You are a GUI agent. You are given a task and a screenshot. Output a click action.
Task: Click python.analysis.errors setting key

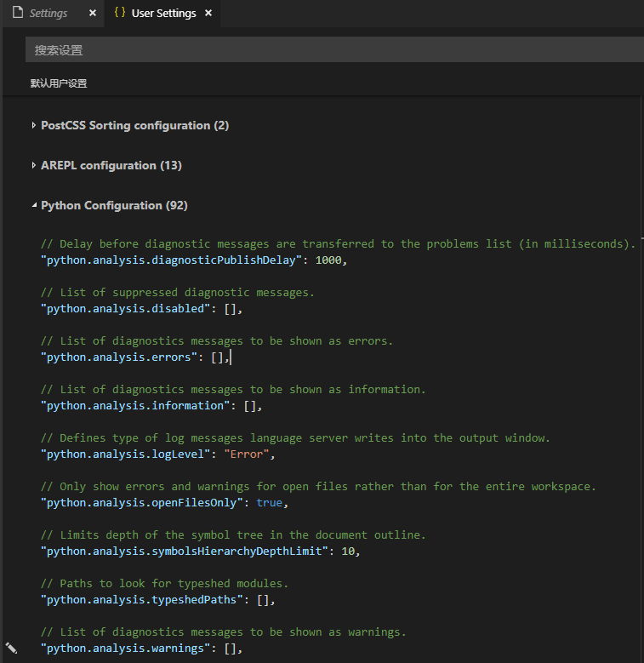click(x=119, y=357)
